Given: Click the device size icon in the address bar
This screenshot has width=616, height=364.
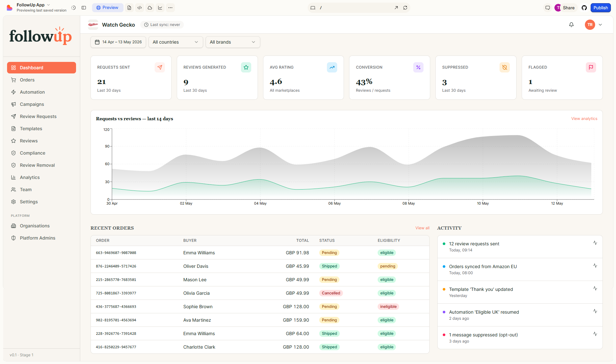Looking at the screenshot, I should [x=313, y=8].
